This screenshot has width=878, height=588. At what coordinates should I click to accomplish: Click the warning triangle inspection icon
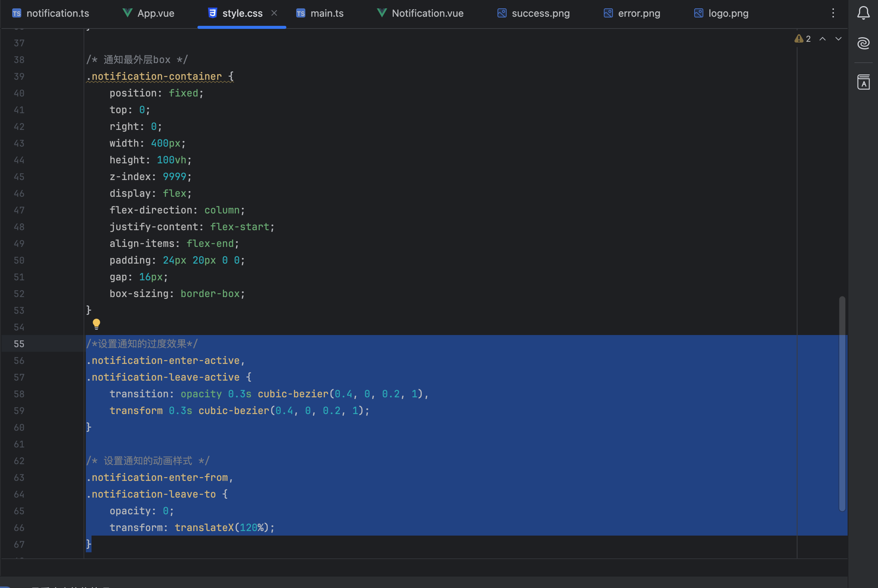pos(799,39)
